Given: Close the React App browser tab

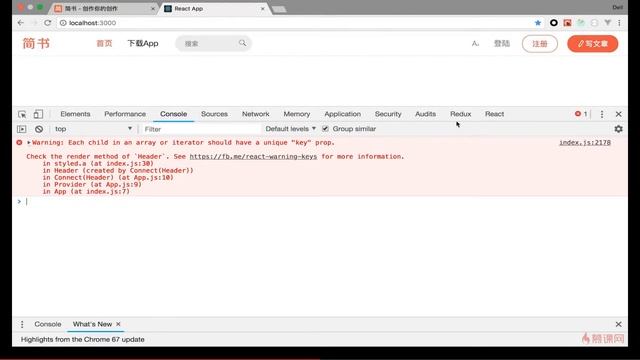Looking at the screenshot, I should (263, 9).
